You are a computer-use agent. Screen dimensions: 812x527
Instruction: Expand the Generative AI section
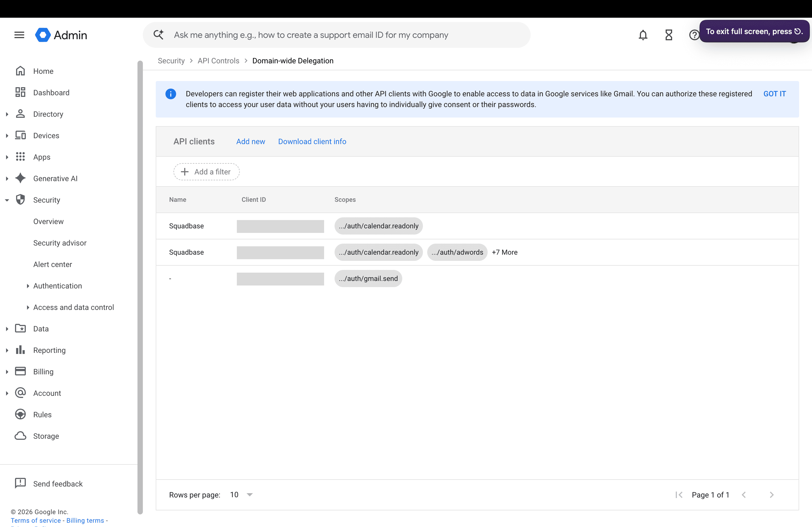coord(7,179)
